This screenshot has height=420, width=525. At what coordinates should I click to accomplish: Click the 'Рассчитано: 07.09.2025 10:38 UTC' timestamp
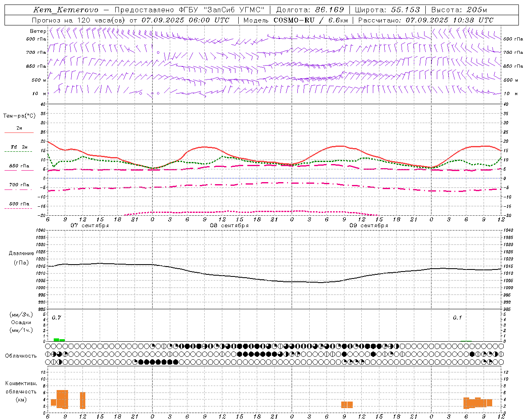pos(426,20)
